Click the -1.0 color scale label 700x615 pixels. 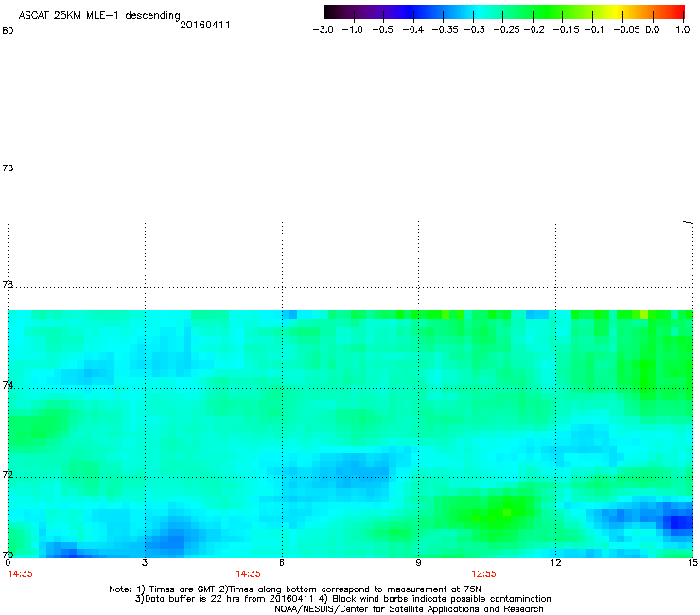352,30
